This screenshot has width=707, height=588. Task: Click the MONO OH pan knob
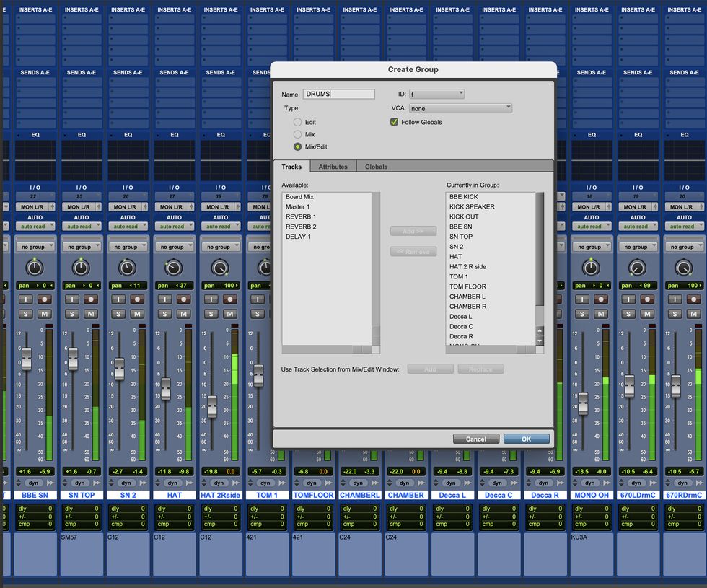[591, 268]
